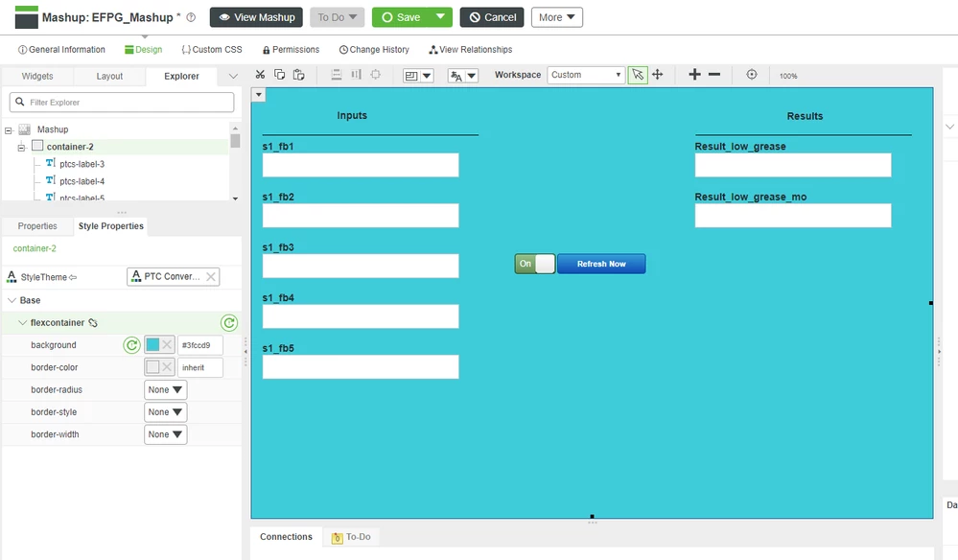Image resolution: width=958 pixels, height=560 pixels.
Task: Collapse the flexcontainer section
Action: [x=23, y=322]
